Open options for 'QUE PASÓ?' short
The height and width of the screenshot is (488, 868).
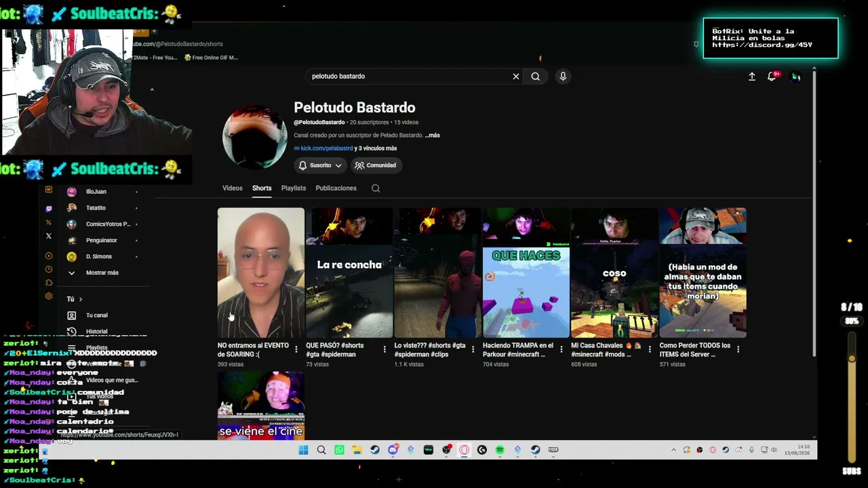pos(384,349)
